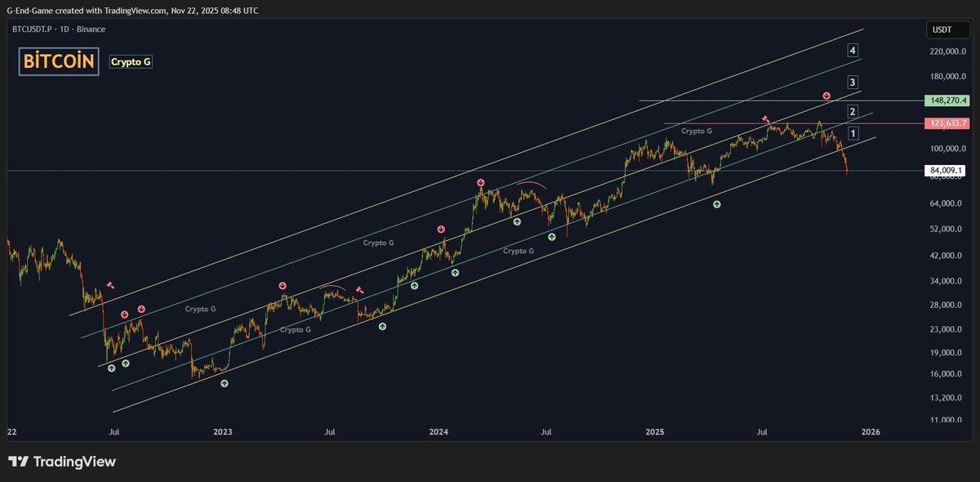
Task: Click the Crypto G label beside the Bitcoin logo
Action: [131, 60]
